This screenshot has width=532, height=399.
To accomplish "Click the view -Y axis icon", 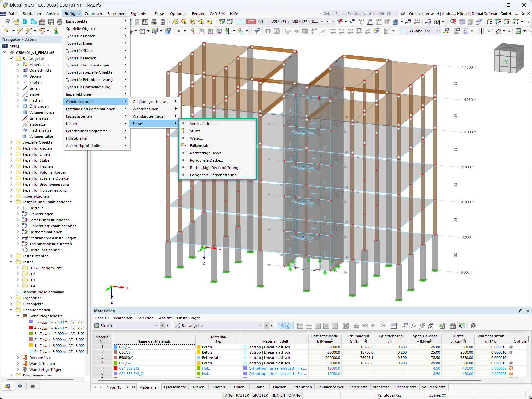I will (x=498, y=22).
